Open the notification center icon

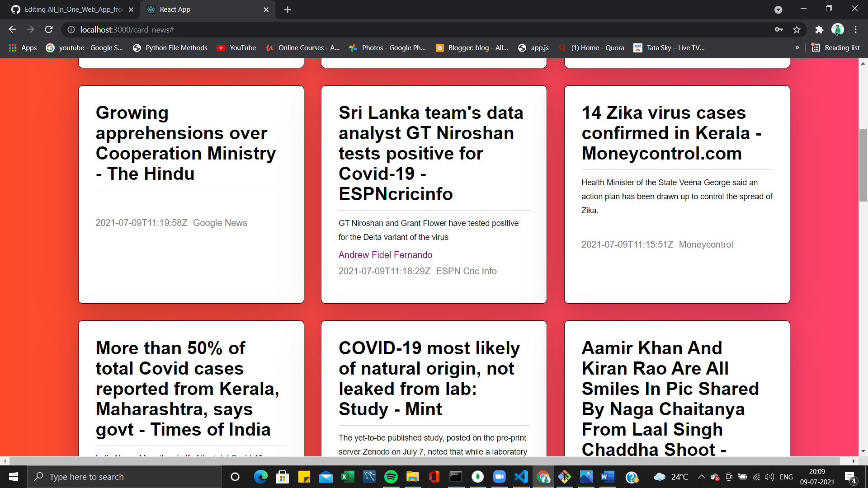click(x=850, y=477)
